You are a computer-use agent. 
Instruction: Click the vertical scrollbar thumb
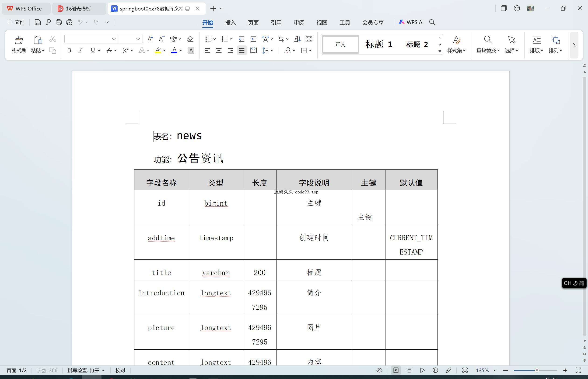584,206
